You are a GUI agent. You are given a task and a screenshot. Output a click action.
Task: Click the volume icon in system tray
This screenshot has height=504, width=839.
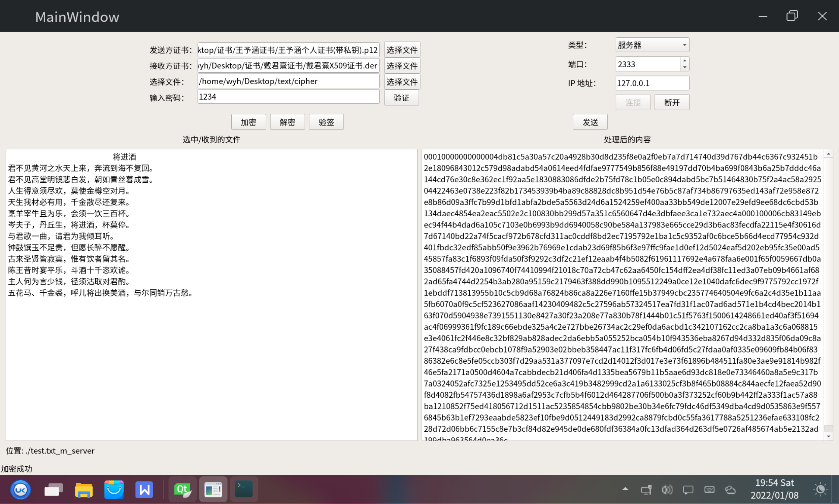pyautogui.click(x=667, y=490)
